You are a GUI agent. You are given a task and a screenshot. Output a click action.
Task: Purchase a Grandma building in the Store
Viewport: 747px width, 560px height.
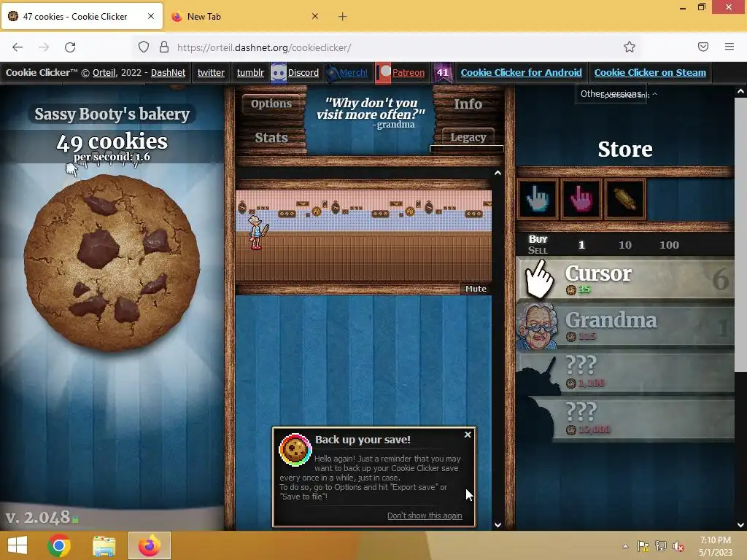tap(625, 326)
